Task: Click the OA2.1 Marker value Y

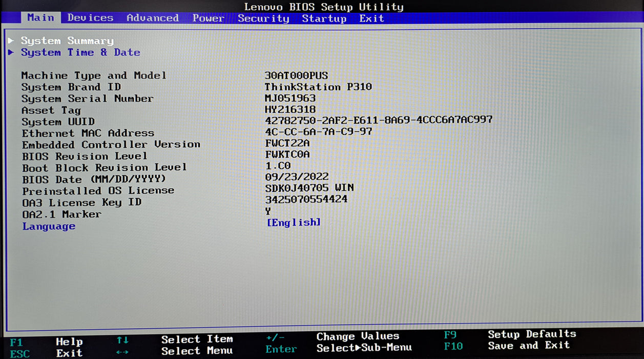Action: [x=268, y=211]
